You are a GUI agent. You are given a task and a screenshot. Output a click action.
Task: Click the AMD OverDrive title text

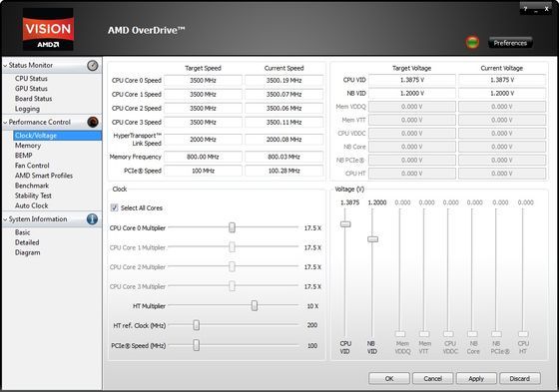(x=147, y=30)
